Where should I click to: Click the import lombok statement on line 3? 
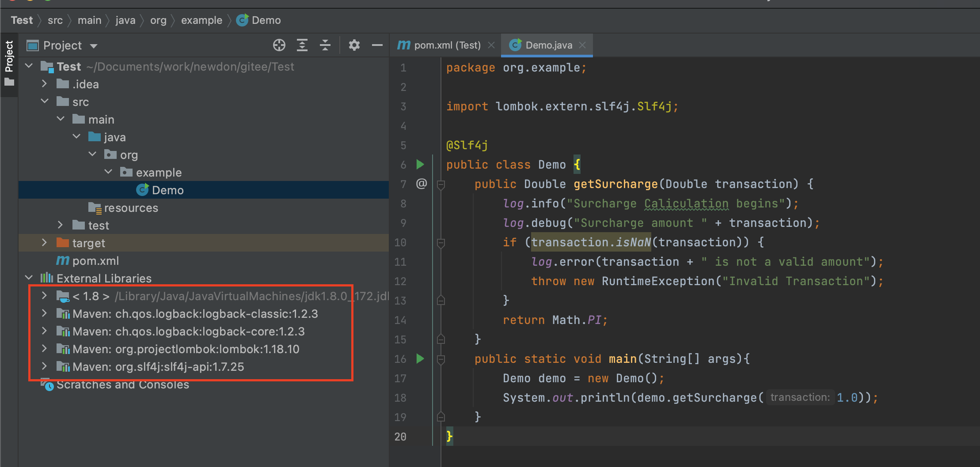[x=562, y=106]
